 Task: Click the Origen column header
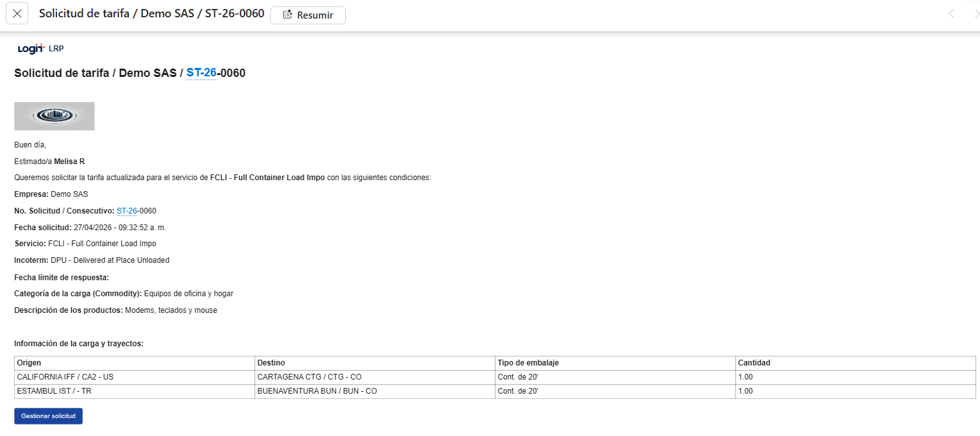(135, 363)
